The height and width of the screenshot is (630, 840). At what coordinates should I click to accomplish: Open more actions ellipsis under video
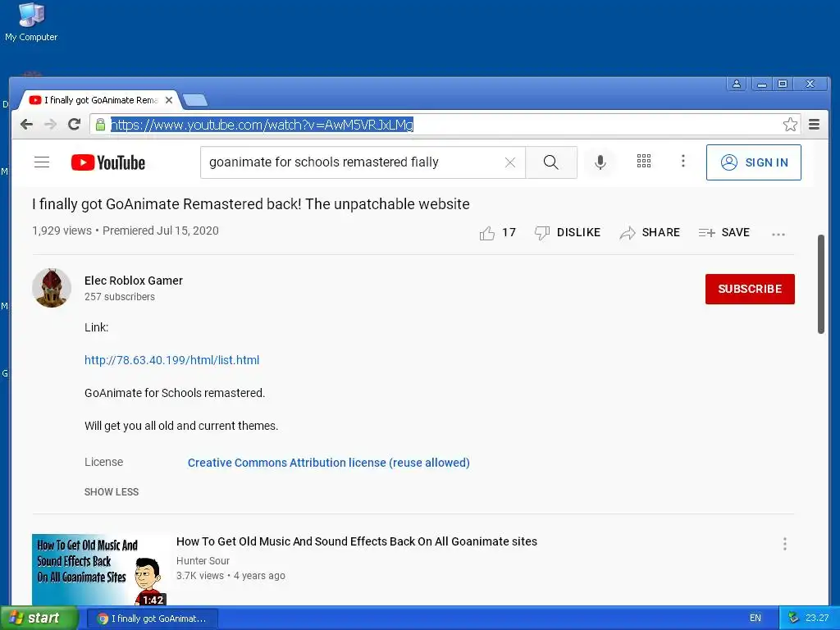(778, 234)
